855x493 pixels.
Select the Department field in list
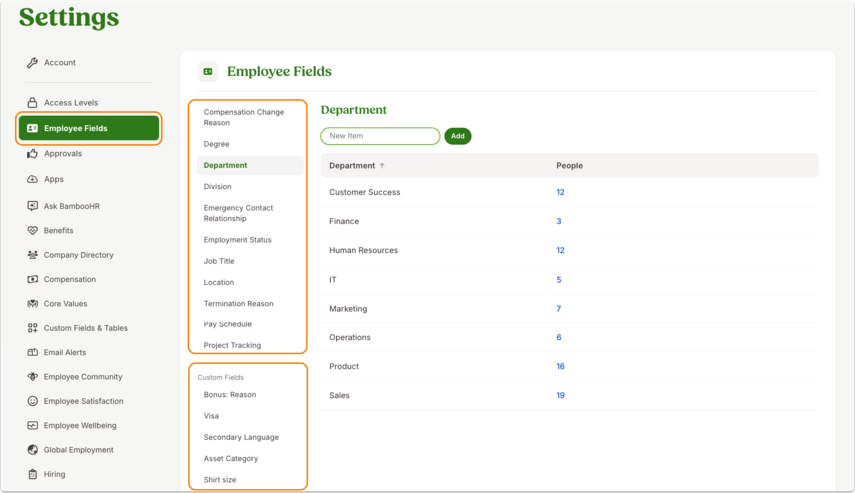[x=250, y=165]
